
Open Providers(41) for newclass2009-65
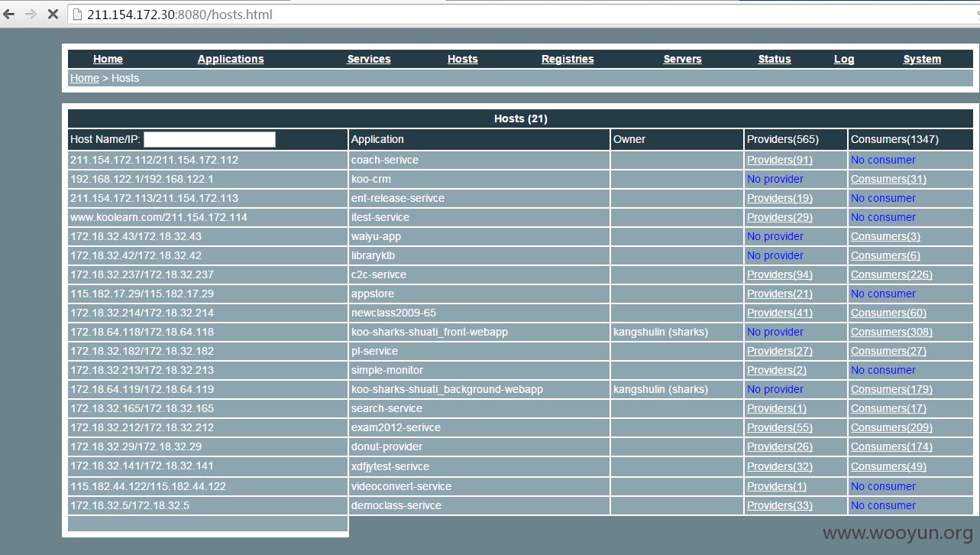(x=780, y=313)
